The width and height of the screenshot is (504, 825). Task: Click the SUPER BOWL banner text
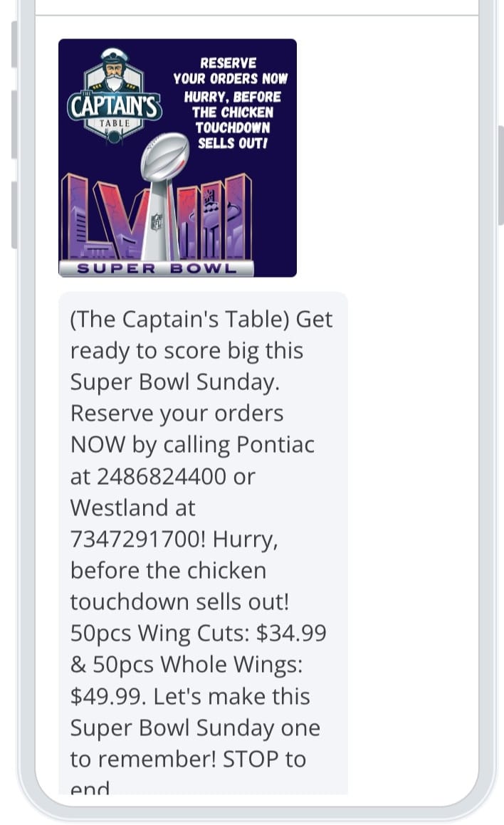[x=157, y=268]
